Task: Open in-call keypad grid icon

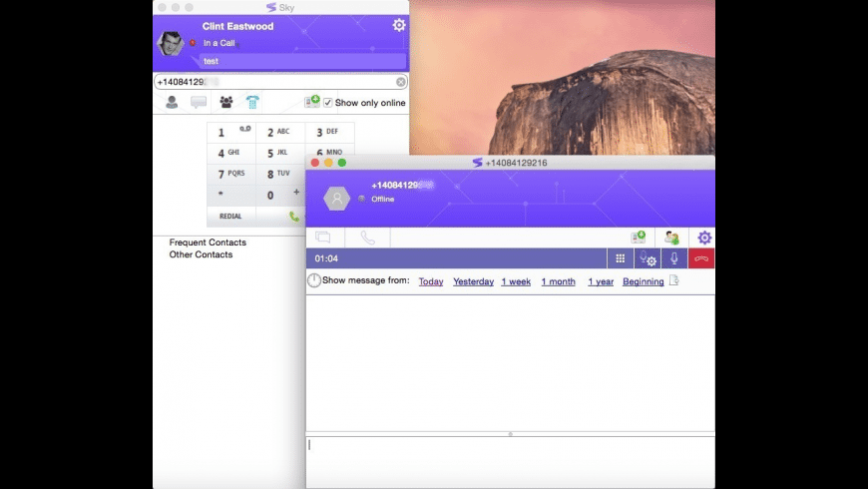Action: point(620,258)
